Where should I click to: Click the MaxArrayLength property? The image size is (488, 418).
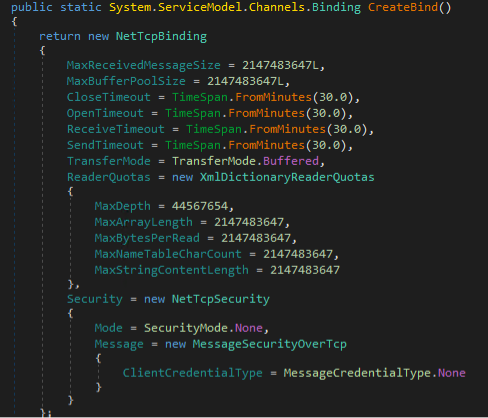coord(144,222)
